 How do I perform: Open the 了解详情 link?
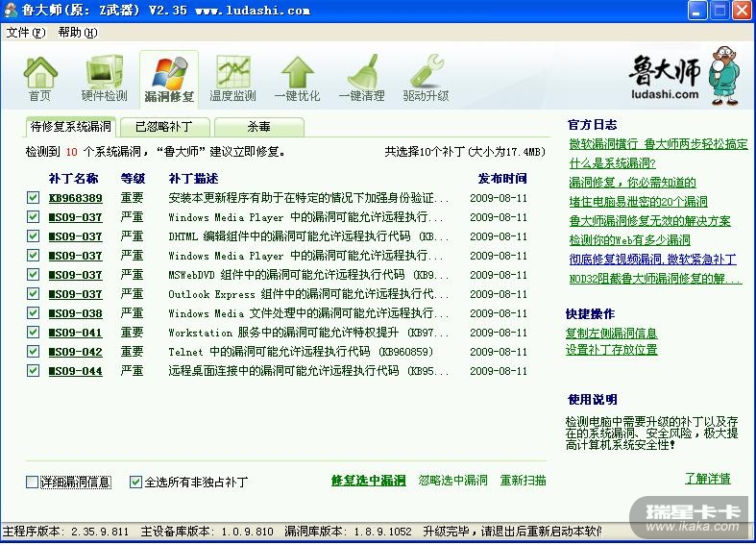point(708,479)
